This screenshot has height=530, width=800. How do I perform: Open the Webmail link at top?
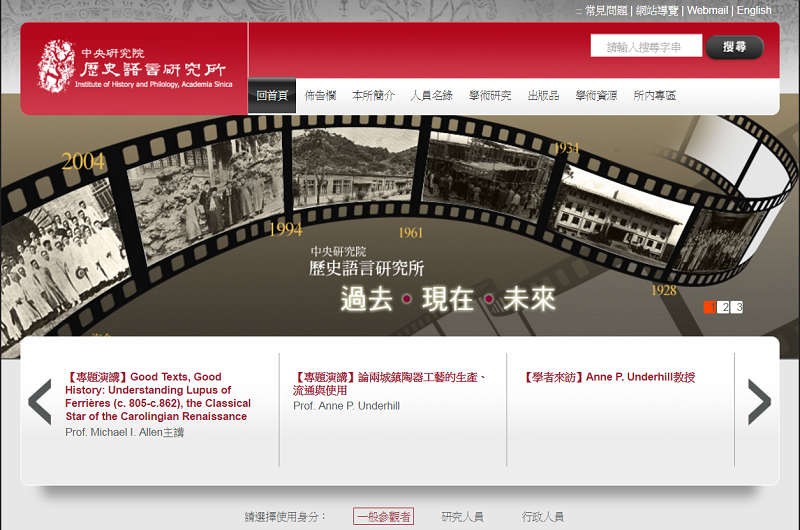pyautogui.click(x=707, y=10)
